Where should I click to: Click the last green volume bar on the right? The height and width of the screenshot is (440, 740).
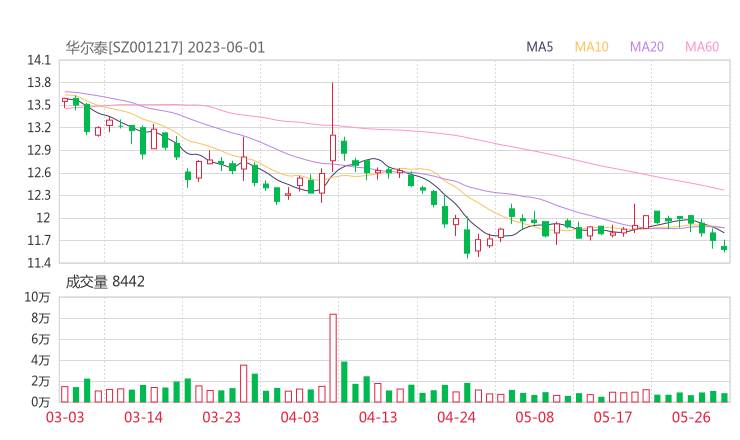coord(724,398)
